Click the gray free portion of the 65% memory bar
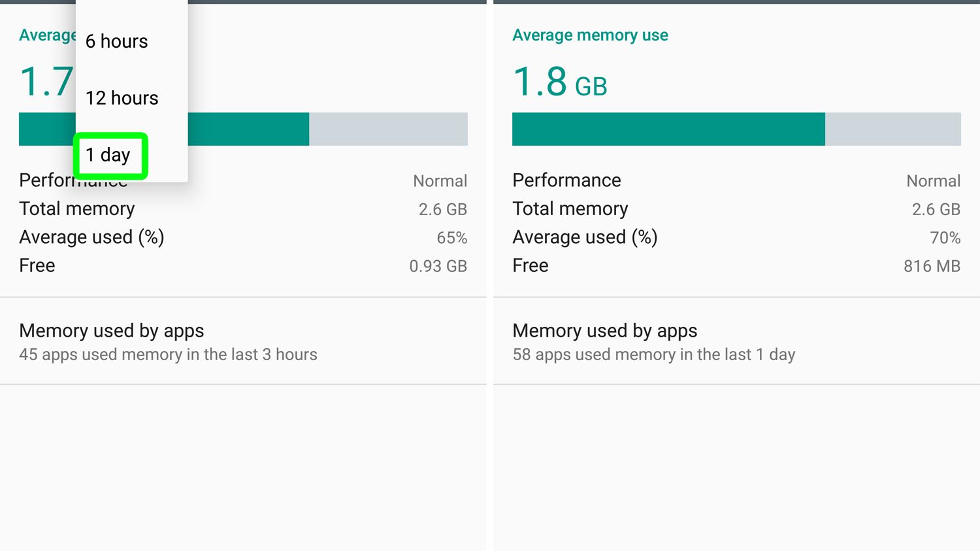Viewport: 980px width, 551px height. click(388, 129)
